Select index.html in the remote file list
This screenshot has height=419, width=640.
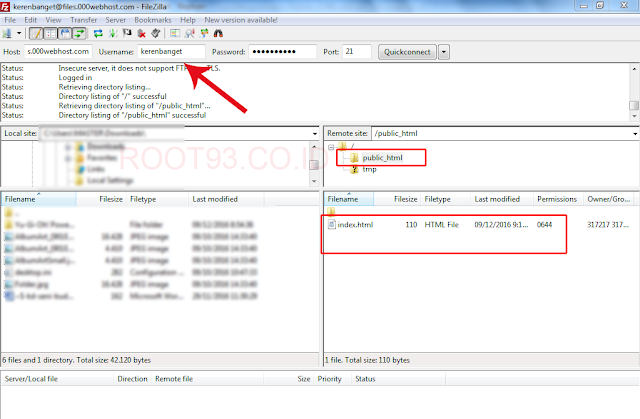355,224
